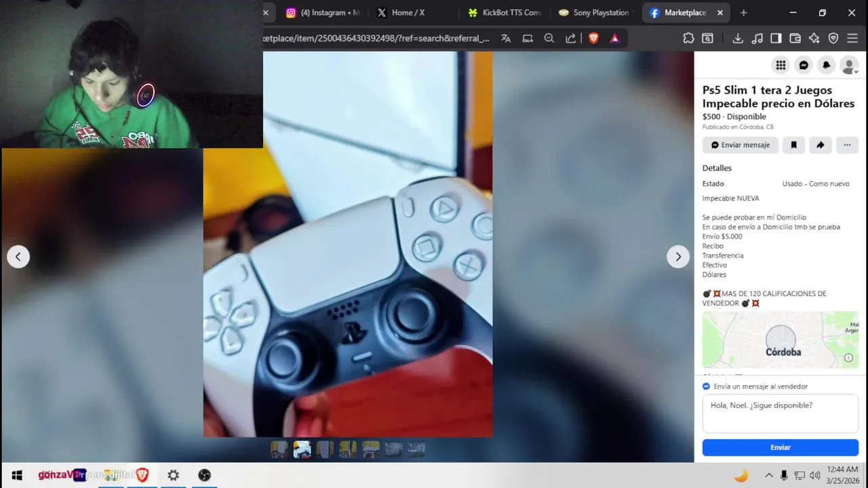Show previous listing photo arrow
This screenshot has width=868, height=488.
click(18, 256)
